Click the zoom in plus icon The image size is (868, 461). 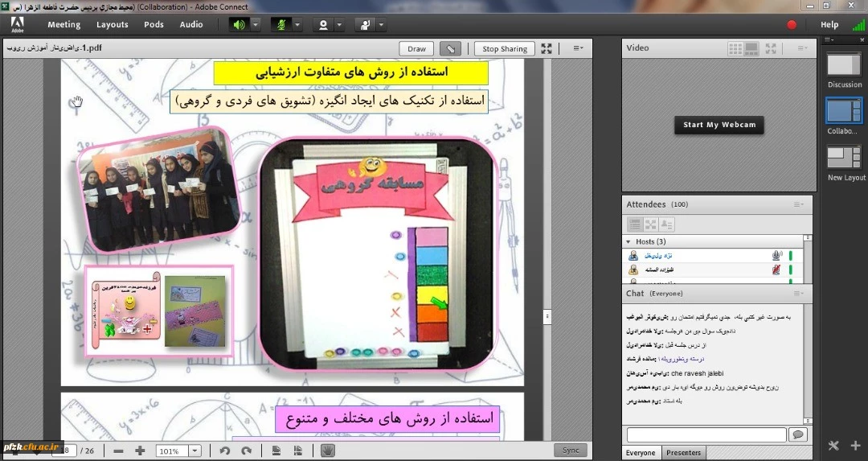140,451
